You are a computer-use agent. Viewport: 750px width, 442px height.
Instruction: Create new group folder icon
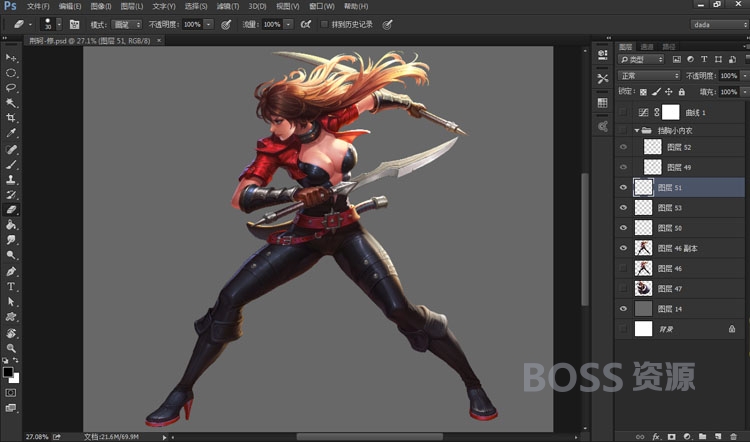click(x=702, y=436)
